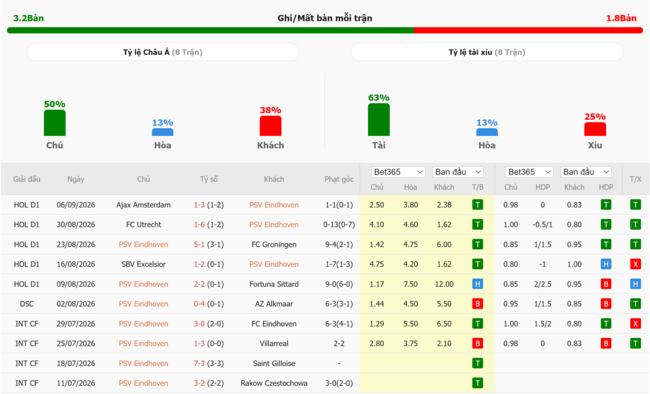Click the red 38% Khách bar
The width and height of the screenshot is (650, 394).
pyautogui.click(x=270, y=126)
